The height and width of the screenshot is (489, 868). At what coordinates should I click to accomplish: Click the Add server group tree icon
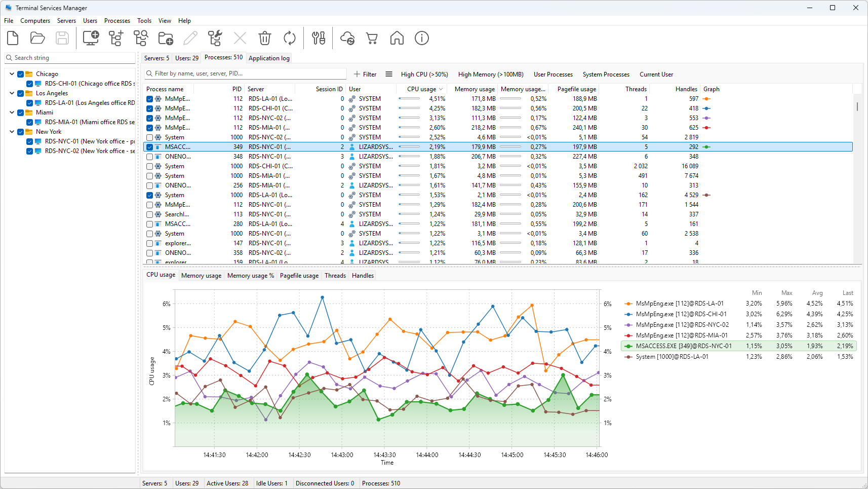(x=141, y=38)
